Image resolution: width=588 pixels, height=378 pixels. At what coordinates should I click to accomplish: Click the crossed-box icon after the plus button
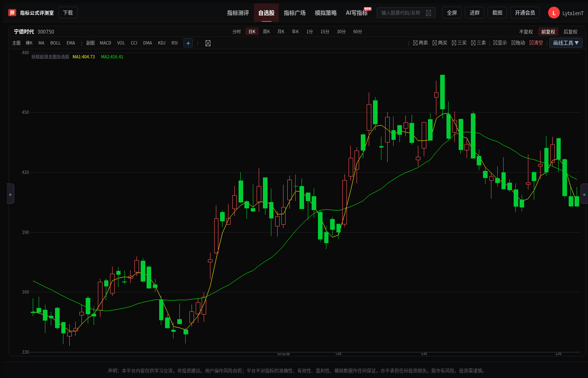(208, 43)
